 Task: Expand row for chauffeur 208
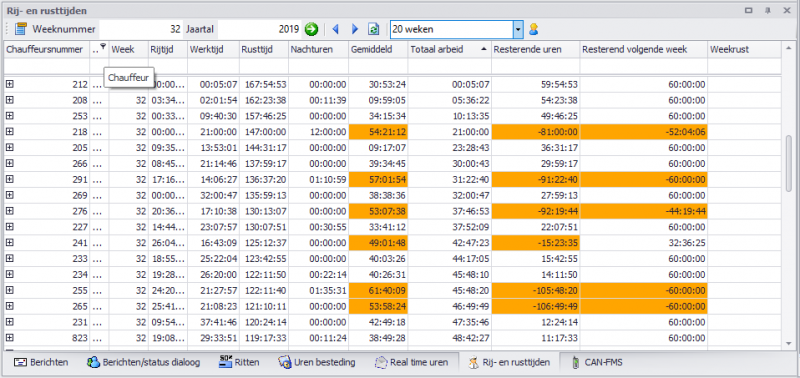point(9,100)
